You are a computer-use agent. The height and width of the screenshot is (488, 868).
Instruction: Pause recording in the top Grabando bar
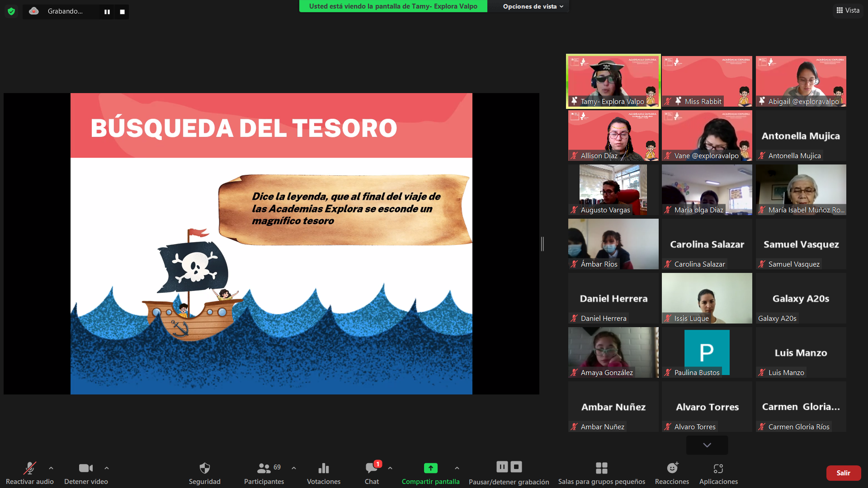[107, 12]
